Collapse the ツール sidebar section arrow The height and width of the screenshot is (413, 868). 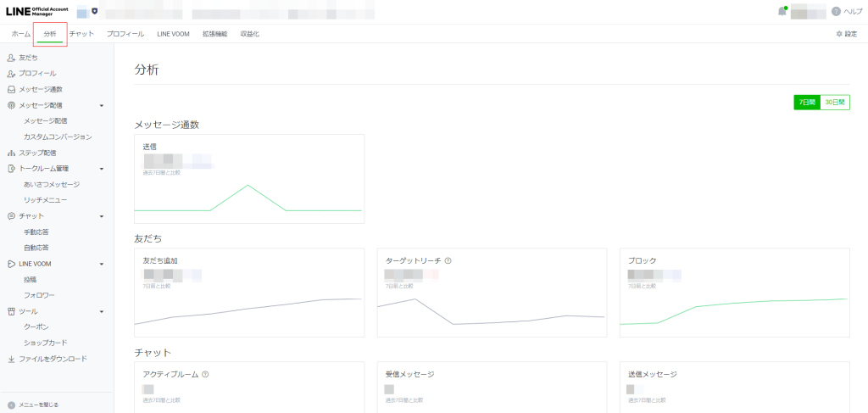click(102, 312)
